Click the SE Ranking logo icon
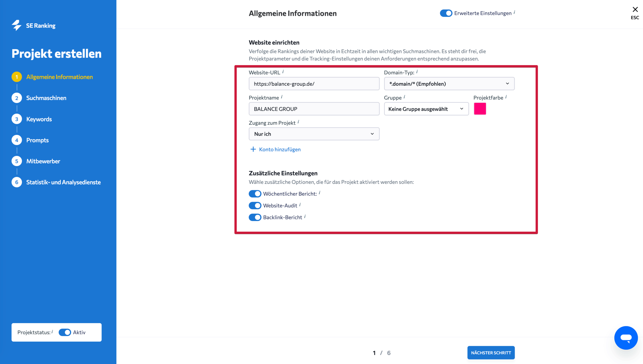The height and width of the screenshot is (364, 643). pyautogui.click(x=17, y=25)
